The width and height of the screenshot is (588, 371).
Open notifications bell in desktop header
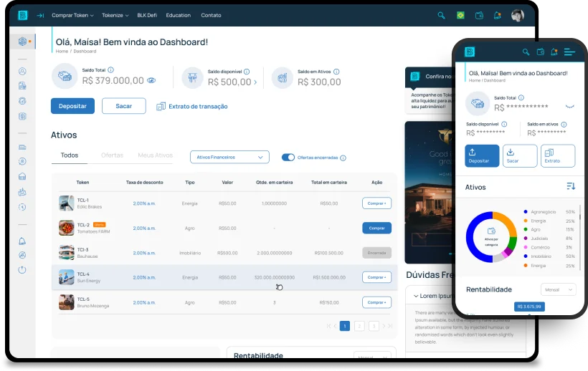[x=497, y=15]
